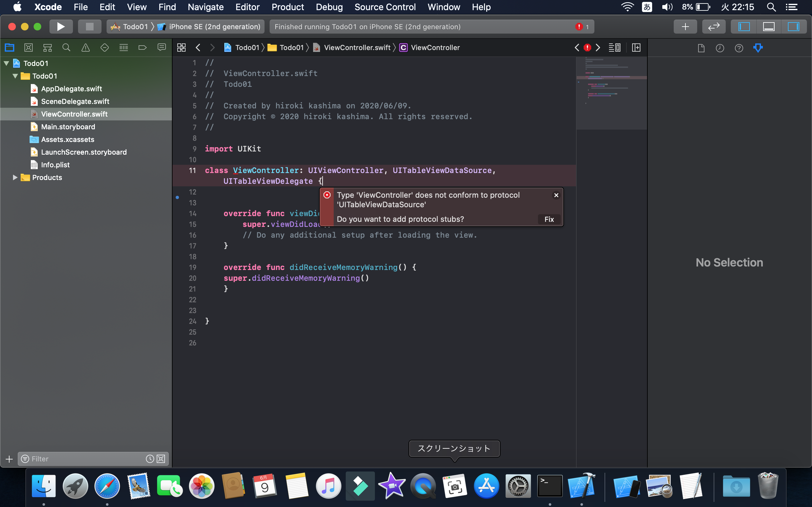Open the iPhone SE device destination selector
The width and height of the screenshot is (812, 507).
pos(214,27)
